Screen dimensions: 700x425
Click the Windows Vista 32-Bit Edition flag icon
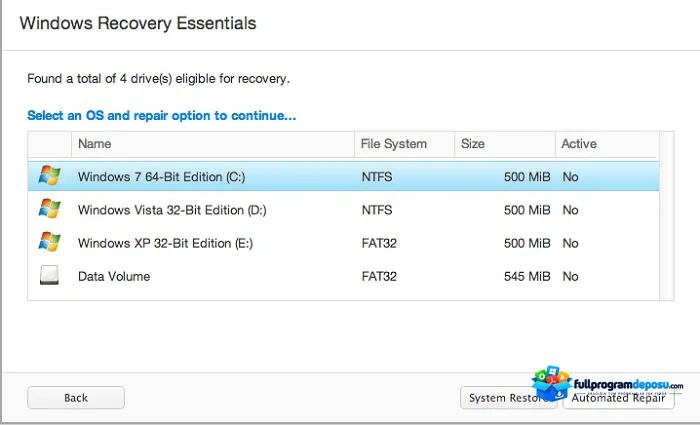click(x=49, y=209)
